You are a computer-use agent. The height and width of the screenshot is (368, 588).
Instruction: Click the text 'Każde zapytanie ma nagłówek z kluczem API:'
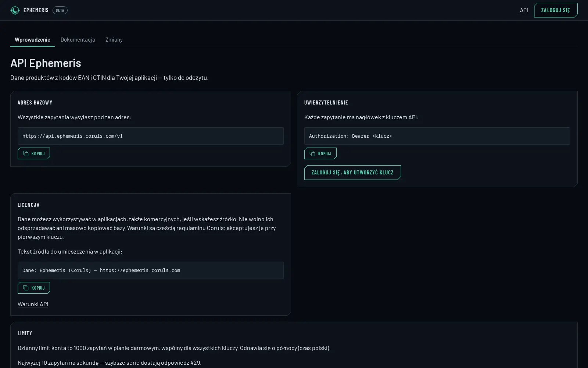pyautogui.click(x=361, y=117)
